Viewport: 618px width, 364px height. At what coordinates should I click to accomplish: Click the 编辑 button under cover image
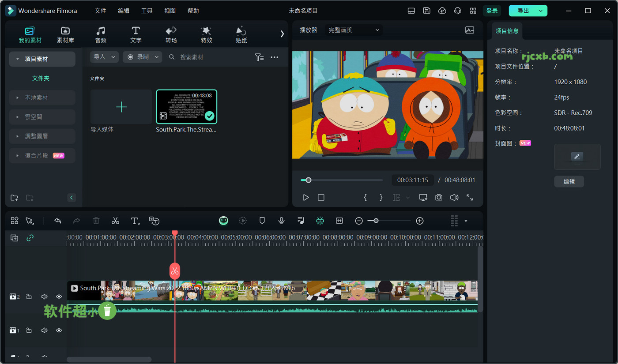pos(569,181)
